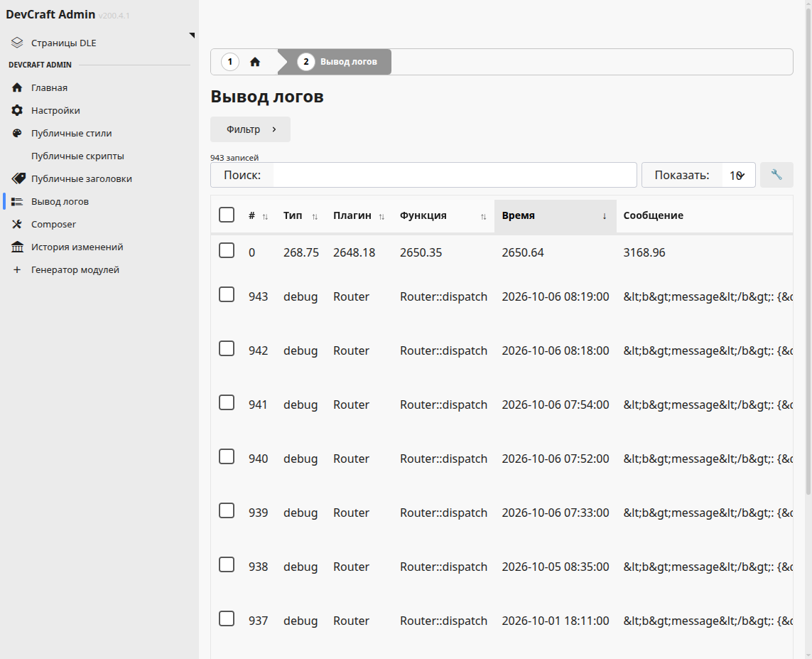Open История изменений sidebar entry
The image size is (812, 659).
tap(77, 247)
